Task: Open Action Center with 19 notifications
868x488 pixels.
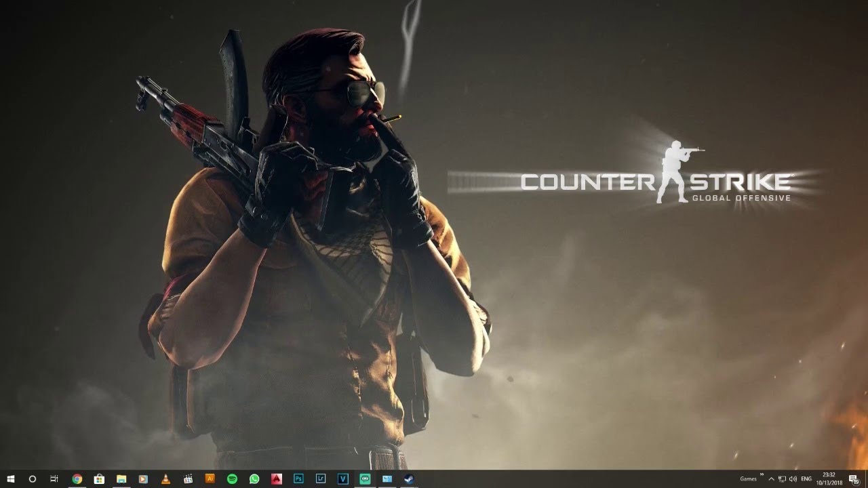Action: point(854,479)
